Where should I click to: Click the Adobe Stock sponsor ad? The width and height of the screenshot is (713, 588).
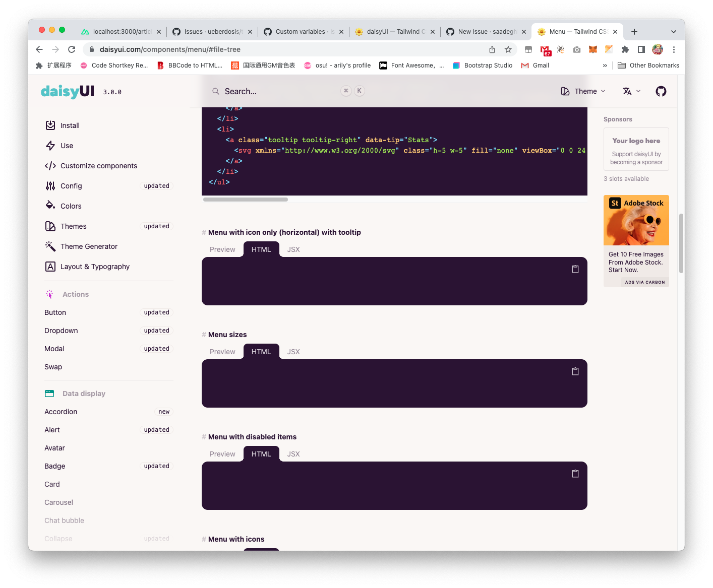[x=636, y=220]
